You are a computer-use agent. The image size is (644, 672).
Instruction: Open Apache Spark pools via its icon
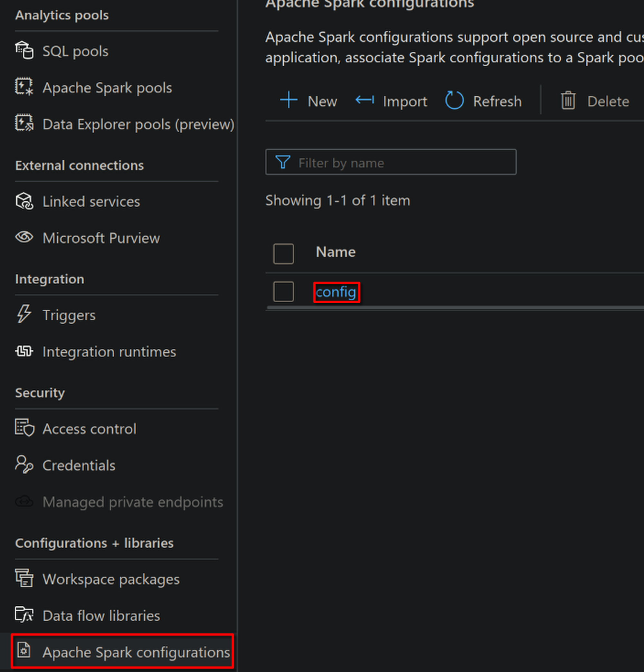24,87
